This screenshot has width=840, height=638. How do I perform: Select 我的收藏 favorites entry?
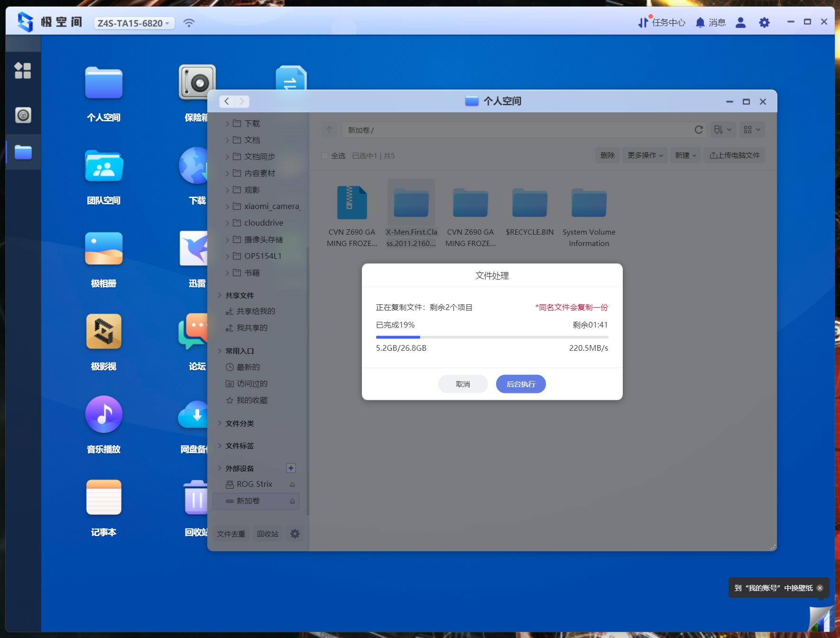click(251, 400)
